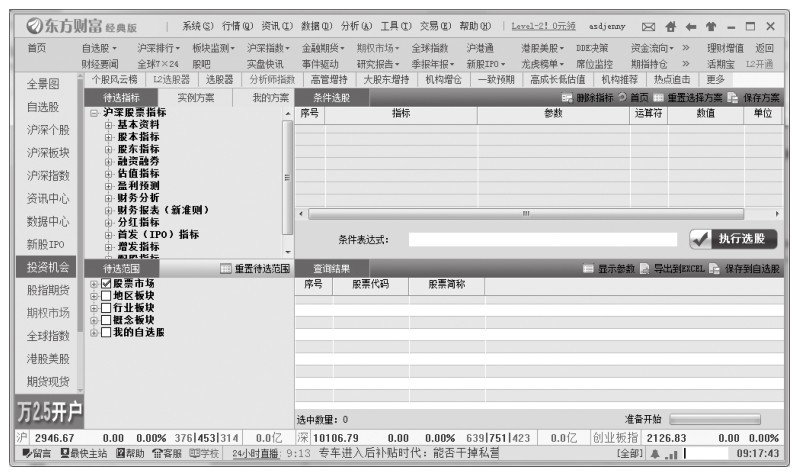
Task: Click the 导出到EXCEL icon
Action: [644, 268]
